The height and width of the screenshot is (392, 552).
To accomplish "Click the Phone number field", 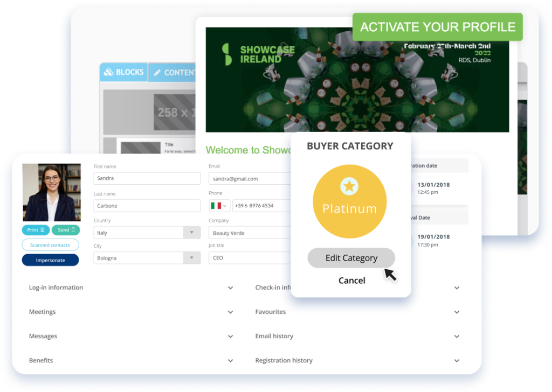I will click(261, 206).
